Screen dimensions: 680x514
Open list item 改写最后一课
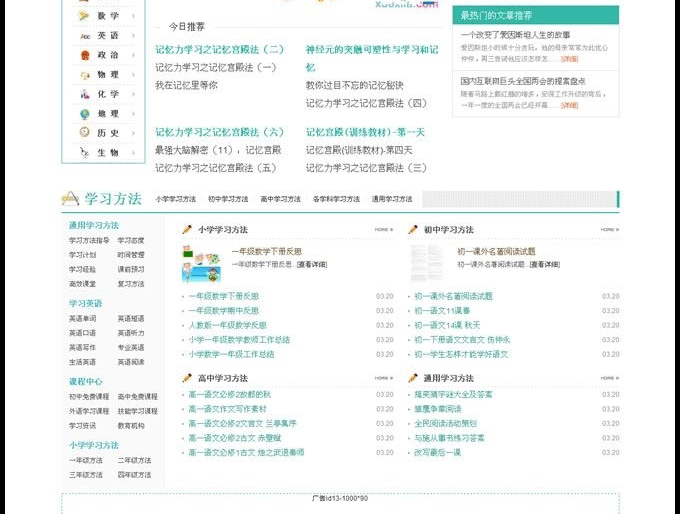[438, 453]
